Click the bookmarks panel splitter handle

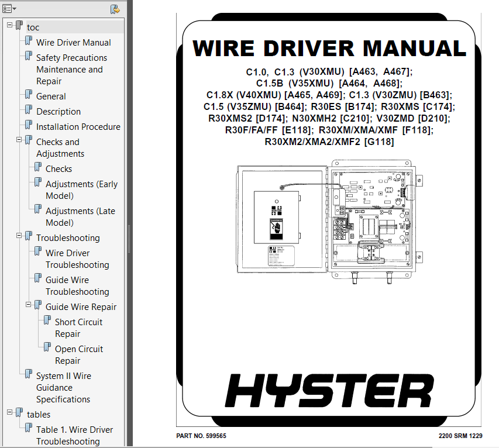(x=129, y=239)
